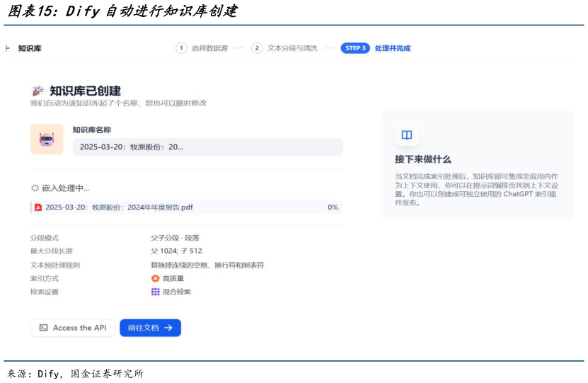Viewport: 588px width, 383px height.
Task: Click the terminal icon in Access the API button
Action: pyautogui.click(x=43, y=328)
